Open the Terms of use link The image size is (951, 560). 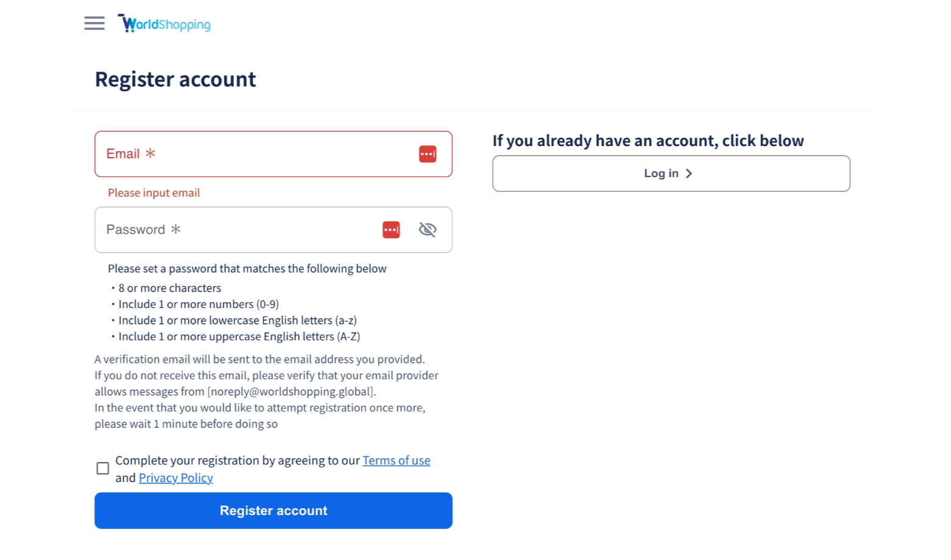pos(397,460)
